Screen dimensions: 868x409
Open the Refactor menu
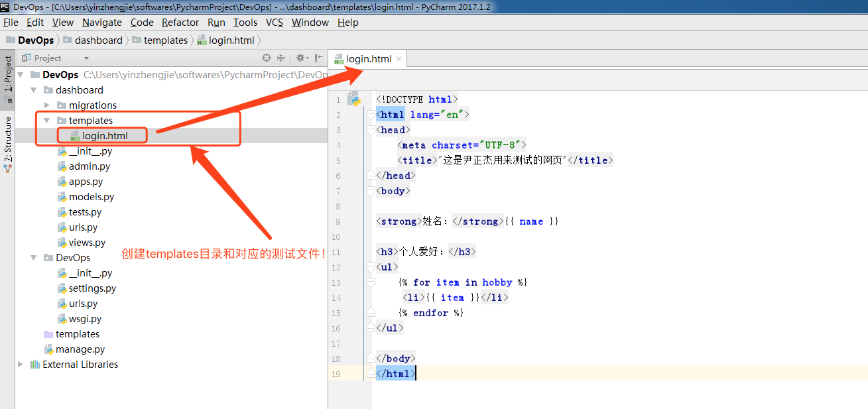point(180,23)
